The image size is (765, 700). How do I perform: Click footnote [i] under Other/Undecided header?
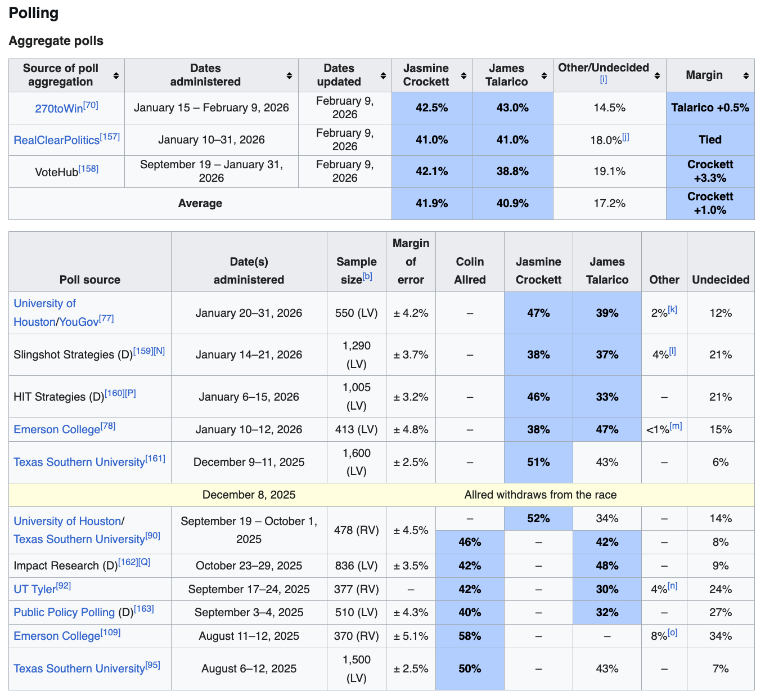[603, 80]
